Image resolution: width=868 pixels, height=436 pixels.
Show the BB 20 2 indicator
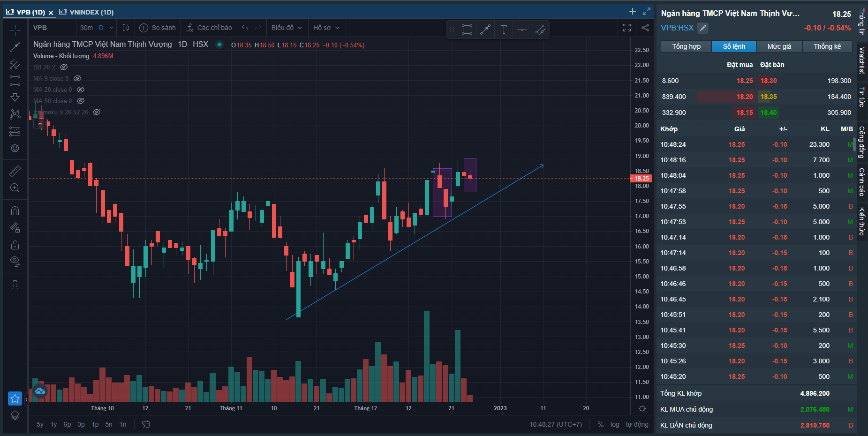tap(64, 67)
